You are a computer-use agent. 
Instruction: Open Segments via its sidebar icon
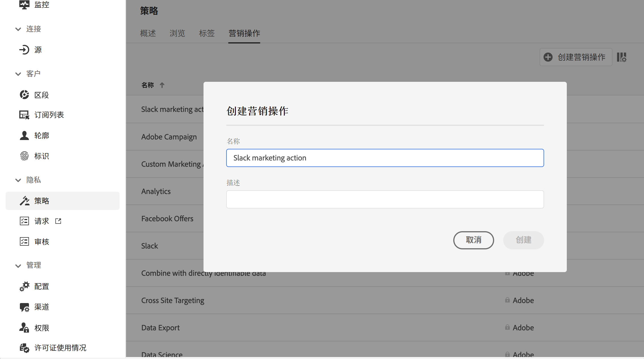[x=24, y=95]
